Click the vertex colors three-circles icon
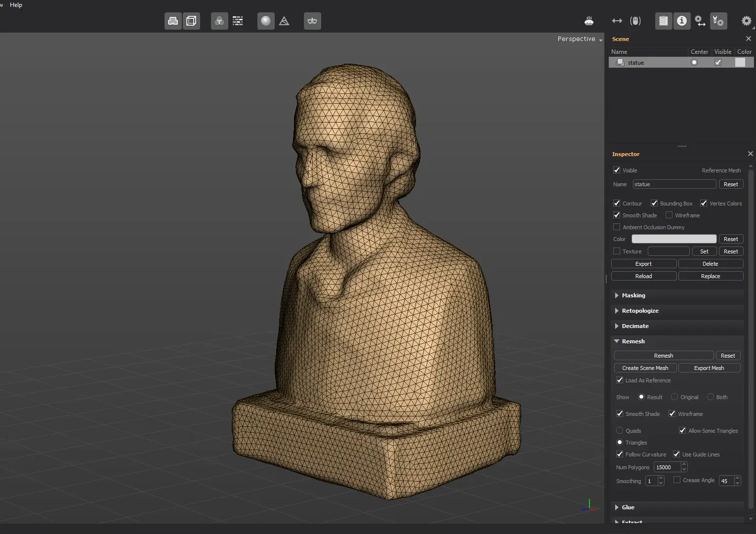 click(x=219, y=21)
